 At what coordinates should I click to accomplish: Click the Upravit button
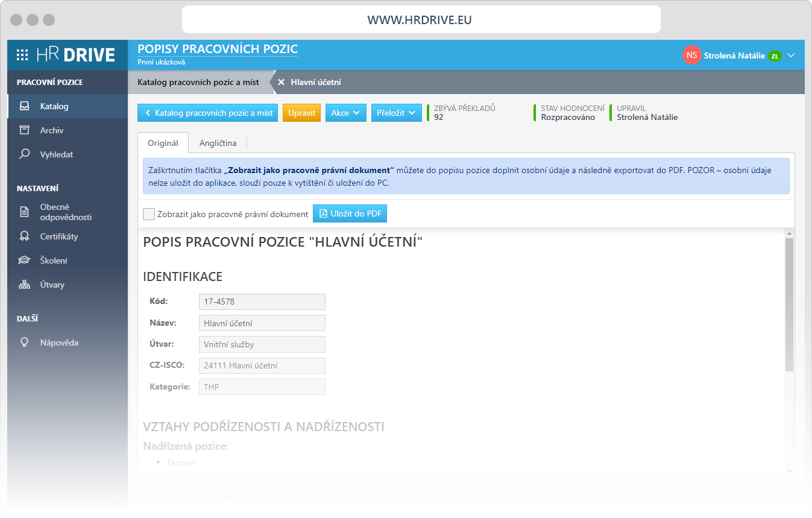301,112
